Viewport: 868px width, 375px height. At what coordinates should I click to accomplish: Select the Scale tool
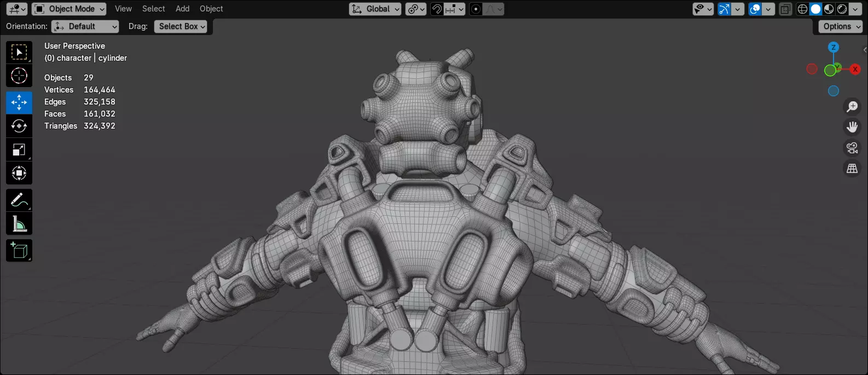tap(19, 149)
